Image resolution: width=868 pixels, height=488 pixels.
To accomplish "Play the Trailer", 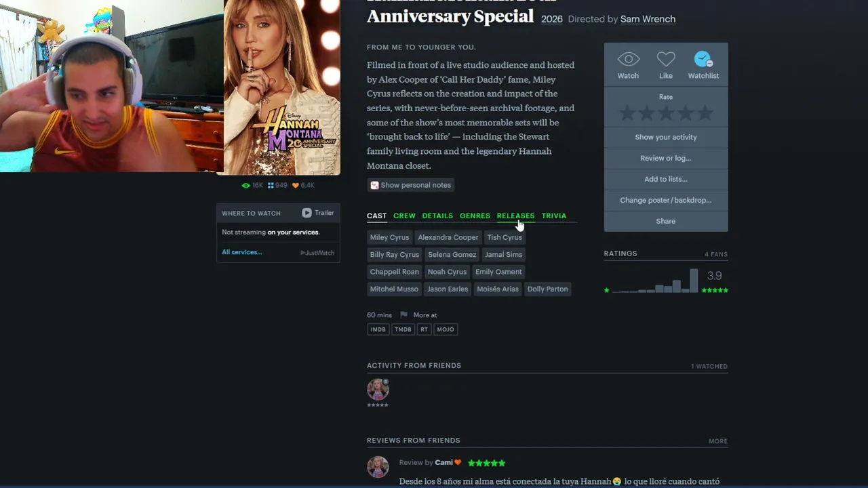I will tap(318, 213).
